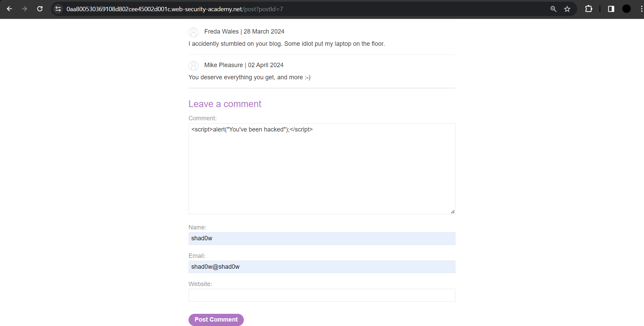Toggle the browser side panel
This screenshot has height=326, width=644.
click(611, 9)
